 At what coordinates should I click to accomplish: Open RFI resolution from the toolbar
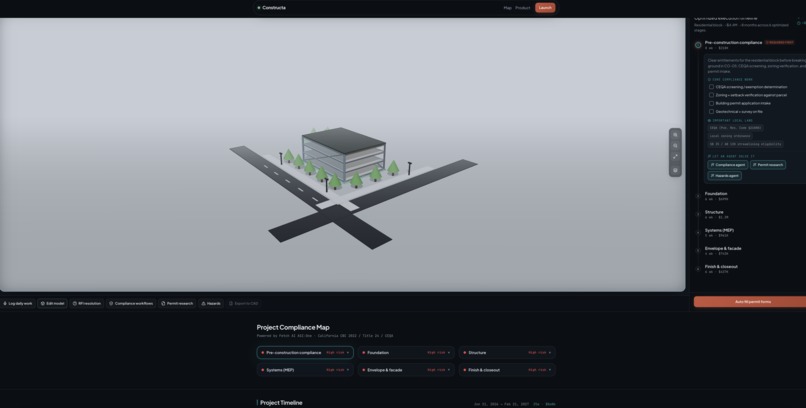87,304
